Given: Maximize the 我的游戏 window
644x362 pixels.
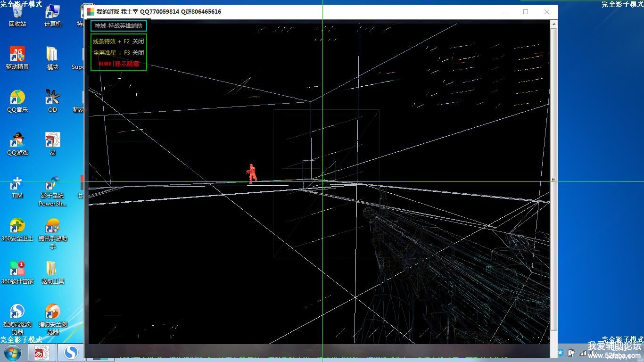Looking at the screenshot, I should click(526, 12).
